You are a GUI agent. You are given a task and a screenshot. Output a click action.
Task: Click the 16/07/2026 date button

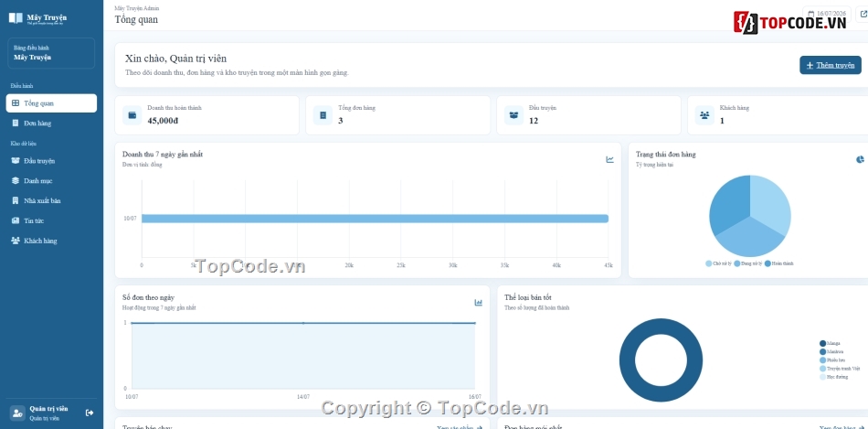[827, 13]
